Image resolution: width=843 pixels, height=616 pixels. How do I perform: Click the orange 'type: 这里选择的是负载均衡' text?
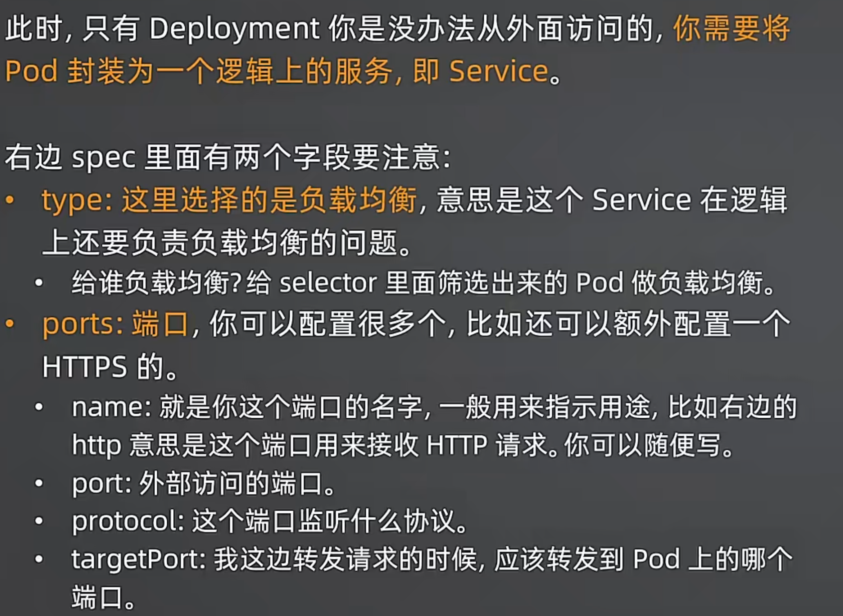[x=229, y=200]
